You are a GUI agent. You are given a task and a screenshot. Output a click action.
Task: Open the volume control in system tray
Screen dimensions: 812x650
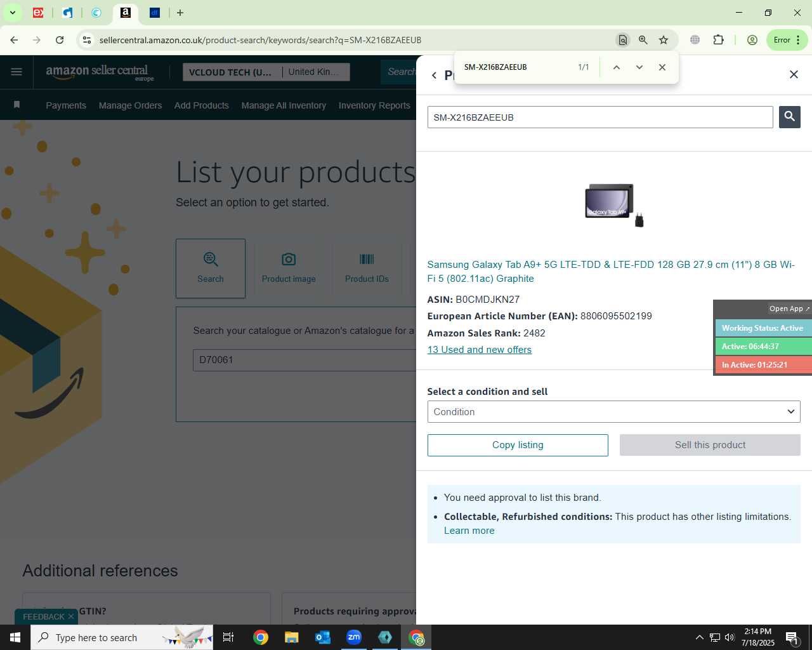pos(730,637)
